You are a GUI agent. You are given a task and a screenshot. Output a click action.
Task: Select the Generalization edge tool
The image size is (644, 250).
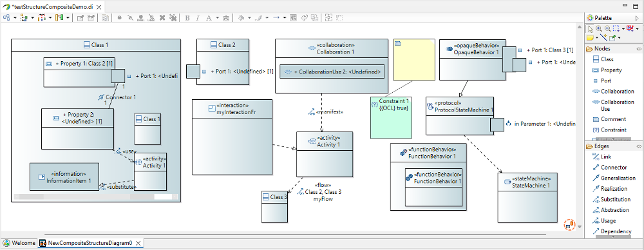(x=614, y=178)
